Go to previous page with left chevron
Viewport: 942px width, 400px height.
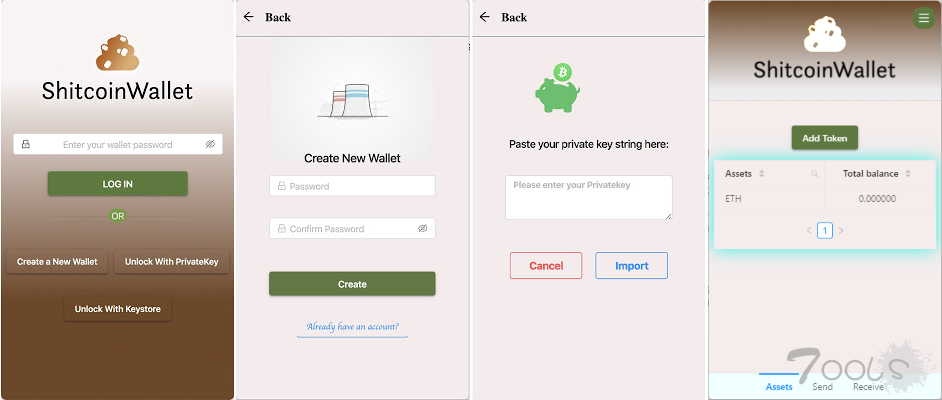coord(809,231)
